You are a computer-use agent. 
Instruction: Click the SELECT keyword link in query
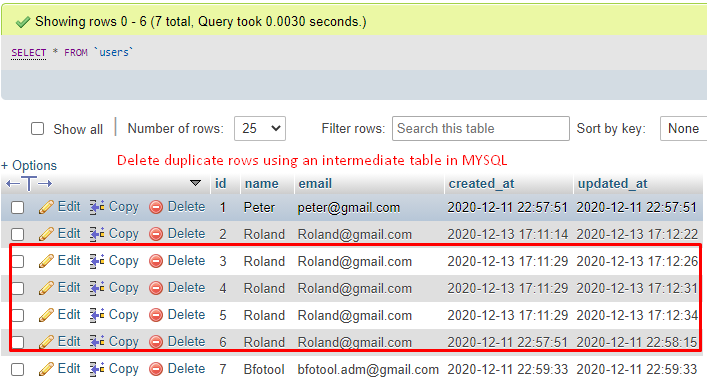tap(29, 53)
